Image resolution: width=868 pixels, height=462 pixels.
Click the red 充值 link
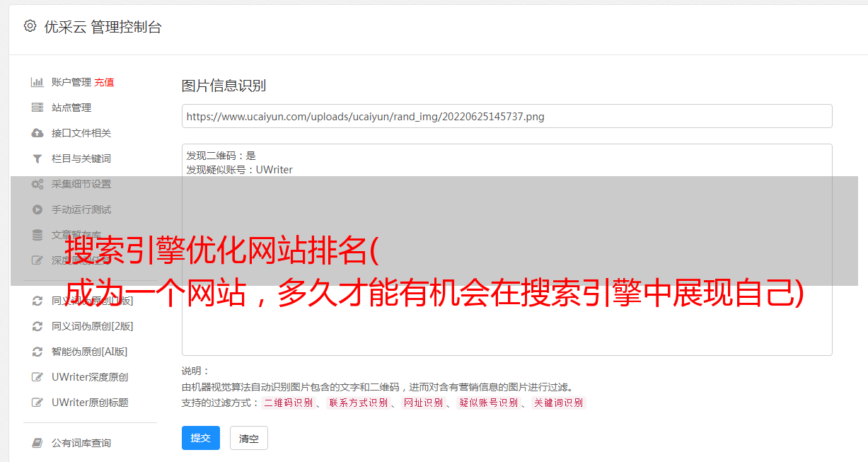104,82
